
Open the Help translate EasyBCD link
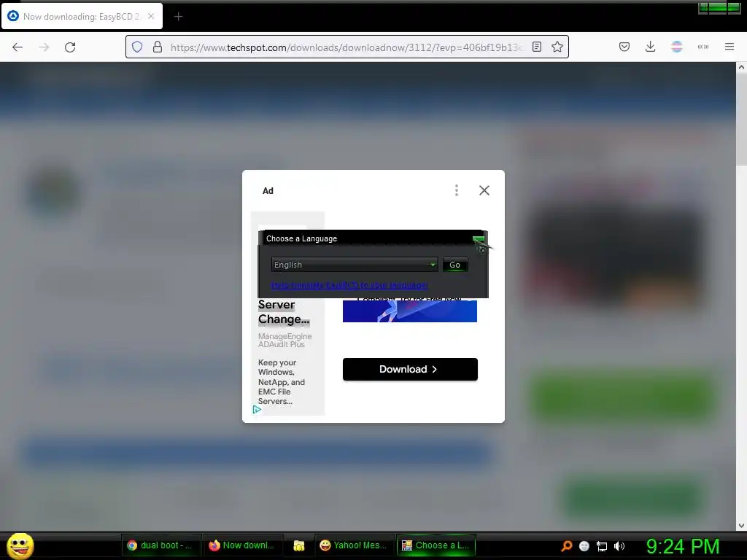[x=349, y=285]
